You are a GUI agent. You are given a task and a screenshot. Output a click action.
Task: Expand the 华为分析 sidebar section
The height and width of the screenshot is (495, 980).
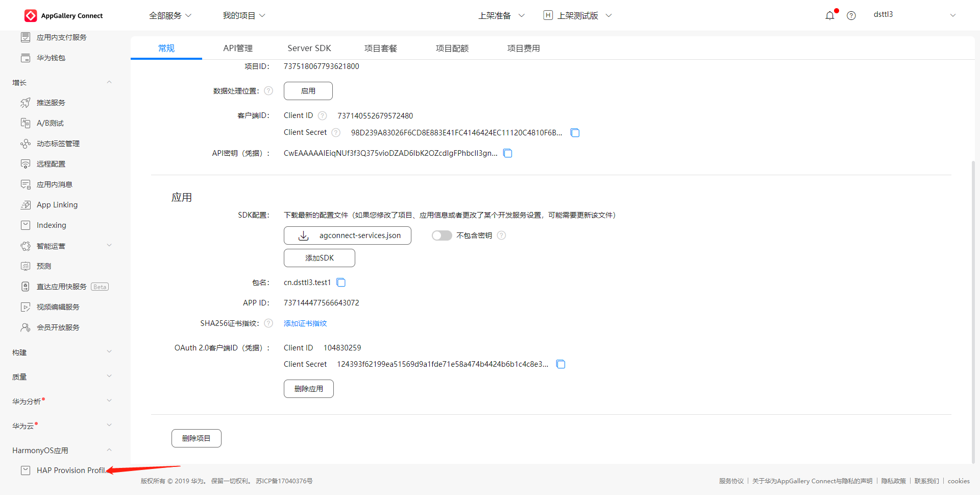(109, 401)
